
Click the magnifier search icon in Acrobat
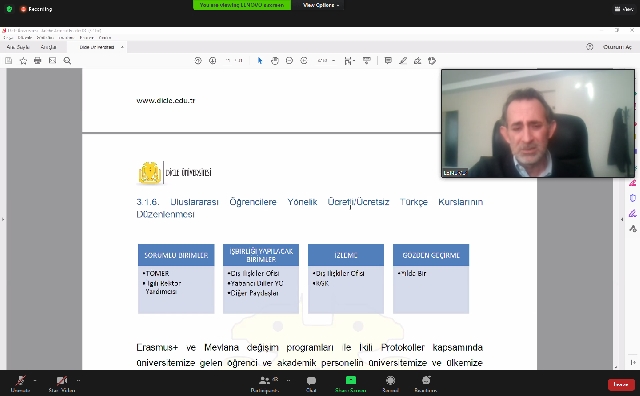[67, 61]
